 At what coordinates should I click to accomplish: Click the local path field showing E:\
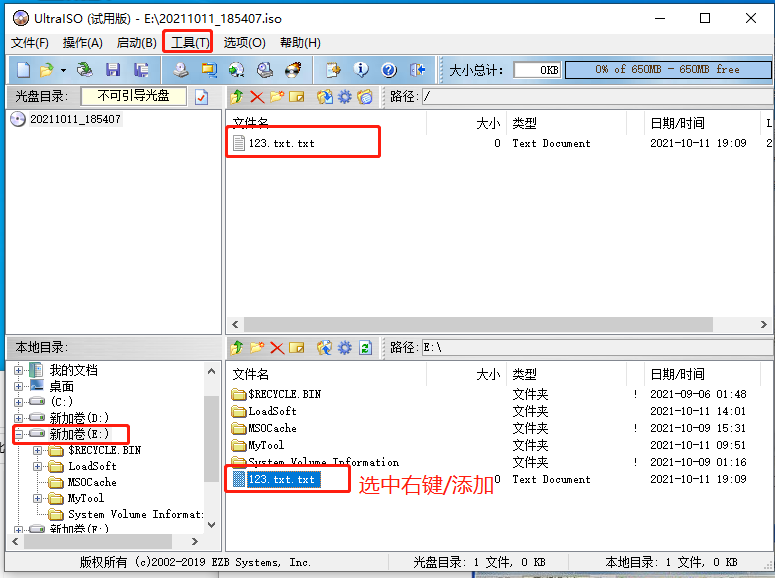[598, 348]
